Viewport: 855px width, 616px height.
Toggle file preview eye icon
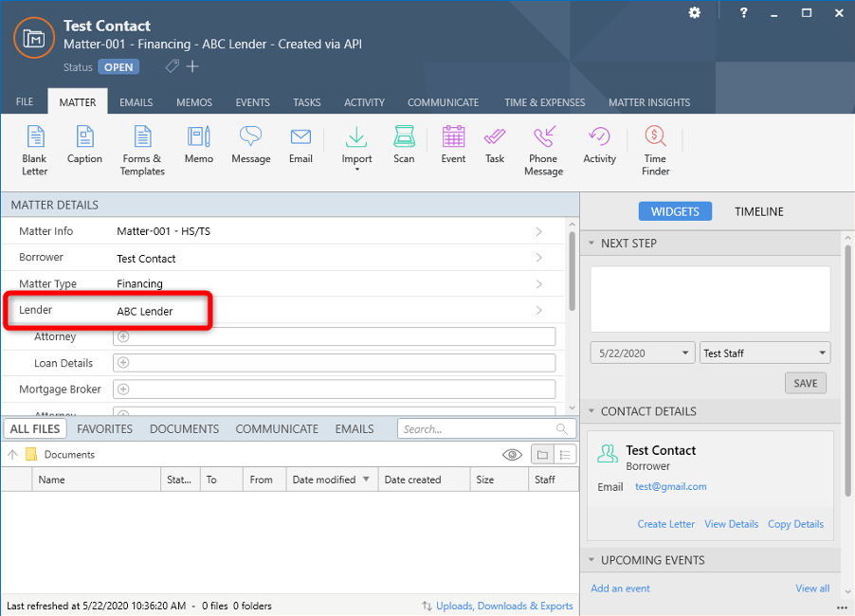click(512, 455)
